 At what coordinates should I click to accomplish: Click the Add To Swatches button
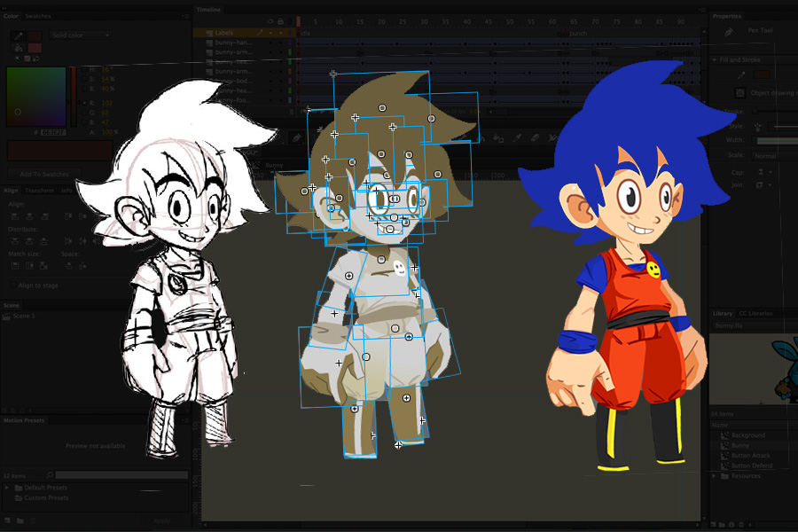(43, 174)
